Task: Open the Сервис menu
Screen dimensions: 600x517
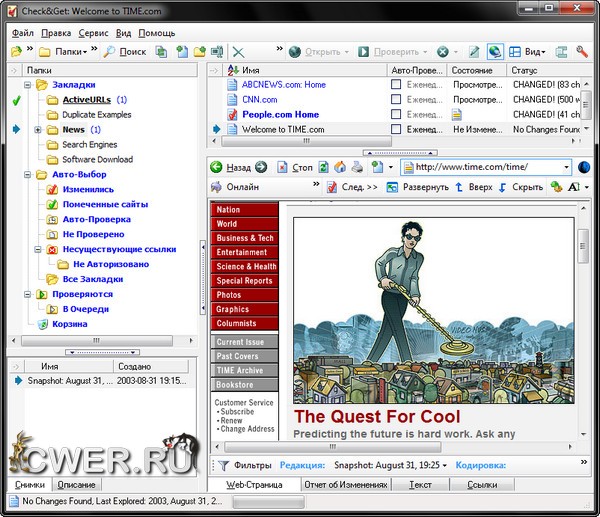Action: 93,33
